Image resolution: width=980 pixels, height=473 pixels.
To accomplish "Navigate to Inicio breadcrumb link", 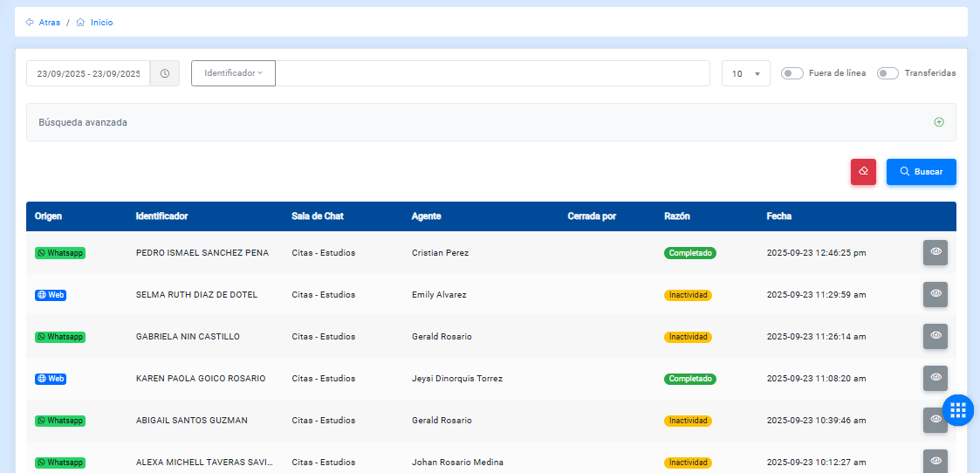I will click(x=101, y=23).
